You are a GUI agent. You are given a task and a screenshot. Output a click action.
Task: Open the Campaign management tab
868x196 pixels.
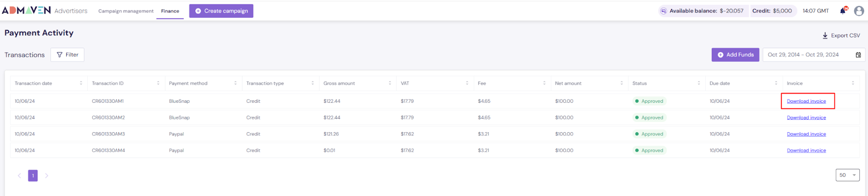coord(126,11)
